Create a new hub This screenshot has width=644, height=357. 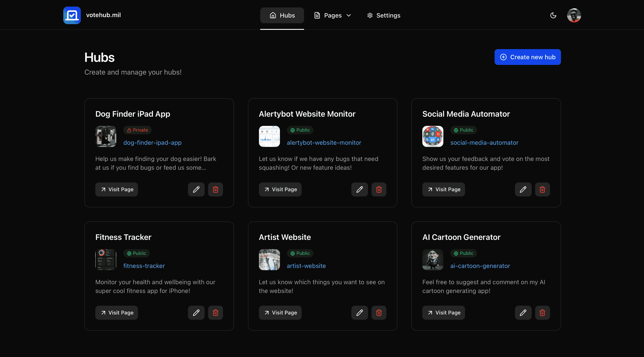click(x=527, y=57)
